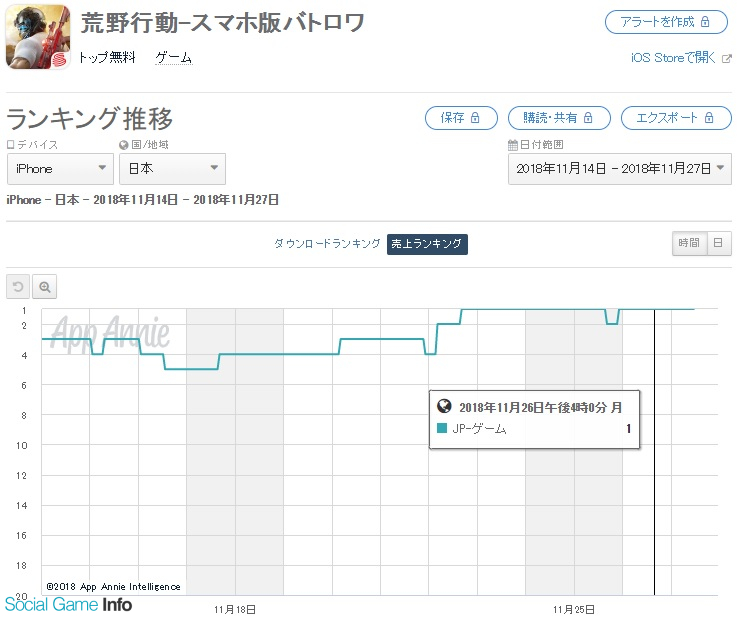Open the date range dropdown 2018年11月14日
738x617 pixels.
(619, 168)
